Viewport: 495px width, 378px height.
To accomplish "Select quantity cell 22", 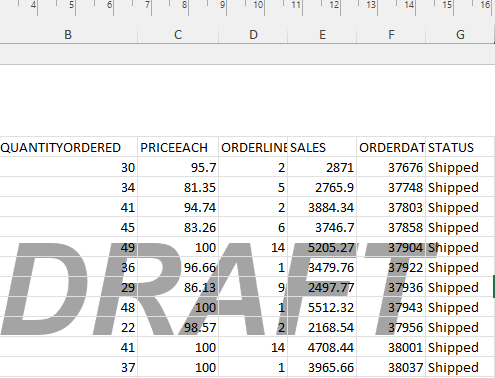I will pyautogui.click(x=68, y=327).
